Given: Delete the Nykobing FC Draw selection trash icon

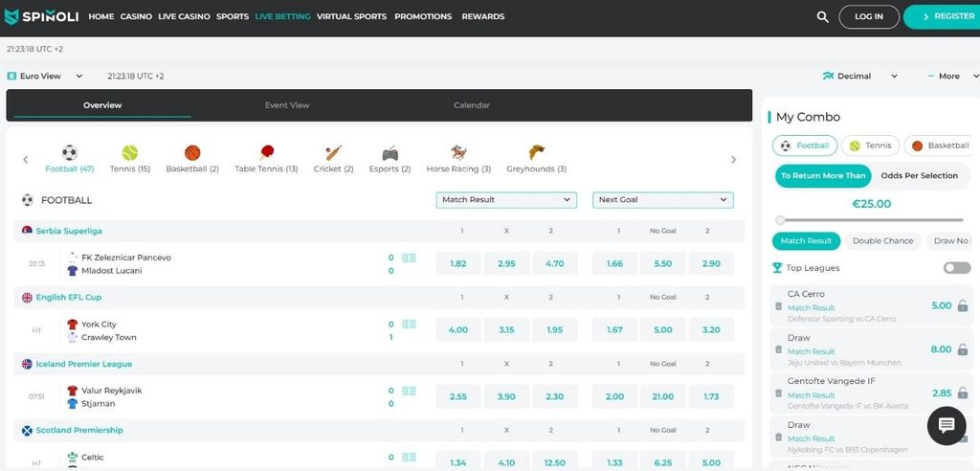Looking at the screenshot, I should click(x=778, y=437).
